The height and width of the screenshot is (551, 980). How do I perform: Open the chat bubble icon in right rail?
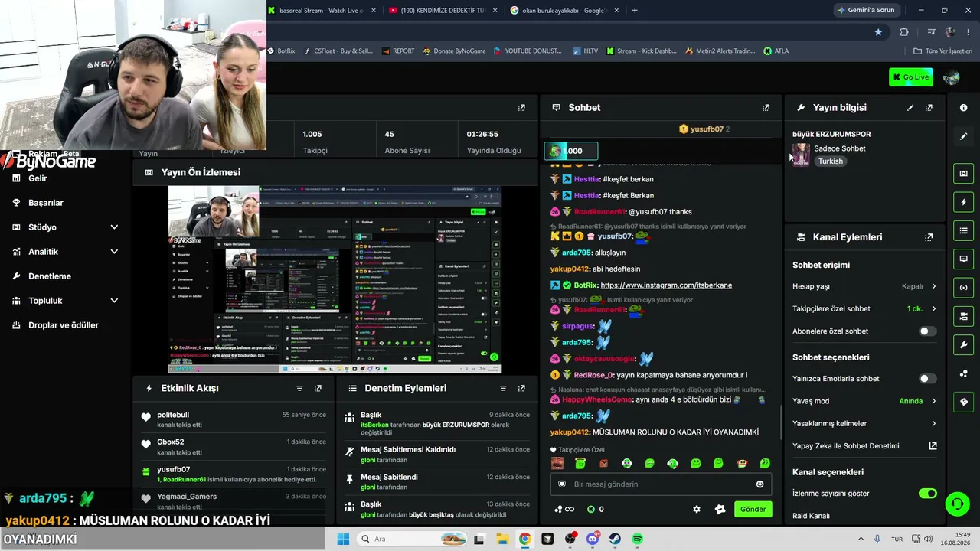click(963, 259)
